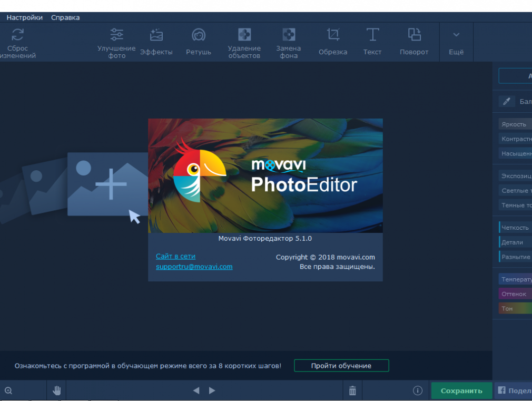Click the Movavi Фоторедактор 5.1.0 version text
532x401 pixels.
tap(265, 238)
